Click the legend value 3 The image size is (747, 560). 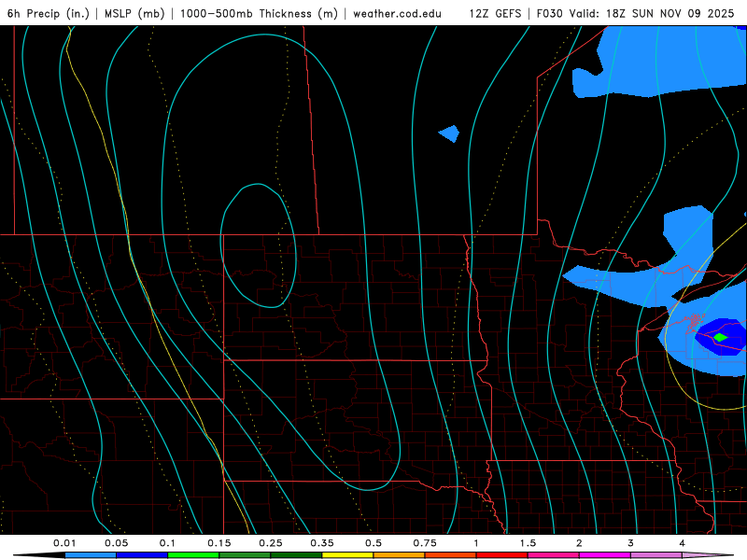click(631, 543)
